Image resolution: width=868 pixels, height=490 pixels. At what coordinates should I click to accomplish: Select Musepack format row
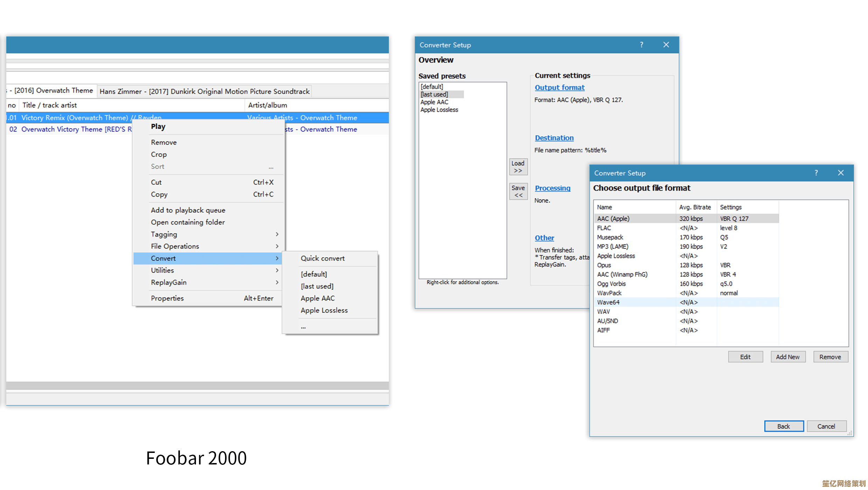click(x=686, y=237)
